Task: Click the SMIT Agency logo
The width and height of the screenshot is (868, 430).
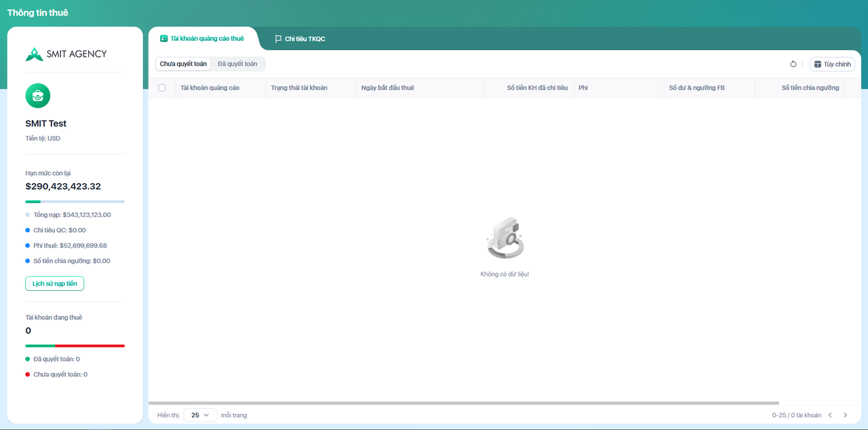Action: click(x=66, y=54)
